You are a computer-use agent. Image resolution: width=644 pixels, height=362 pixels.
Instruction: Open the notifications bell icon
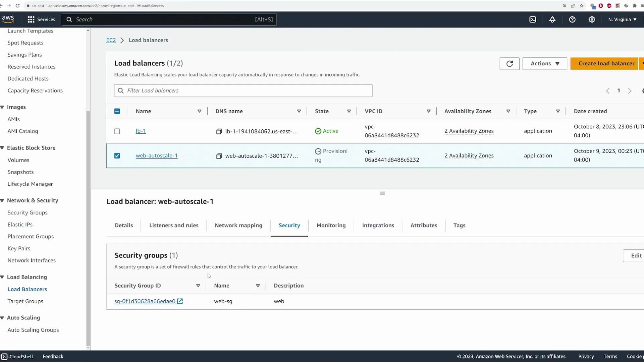point(552,19)
